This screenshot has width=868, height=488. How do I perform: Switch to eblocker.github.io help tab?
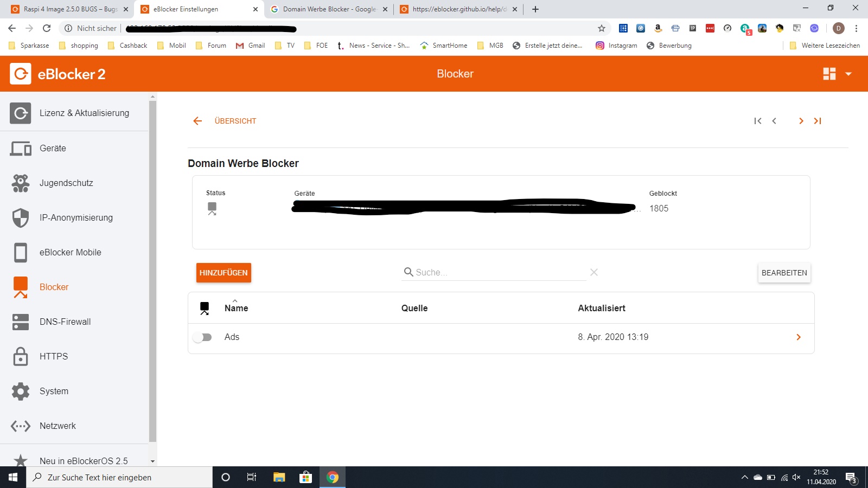click(459, 9)
